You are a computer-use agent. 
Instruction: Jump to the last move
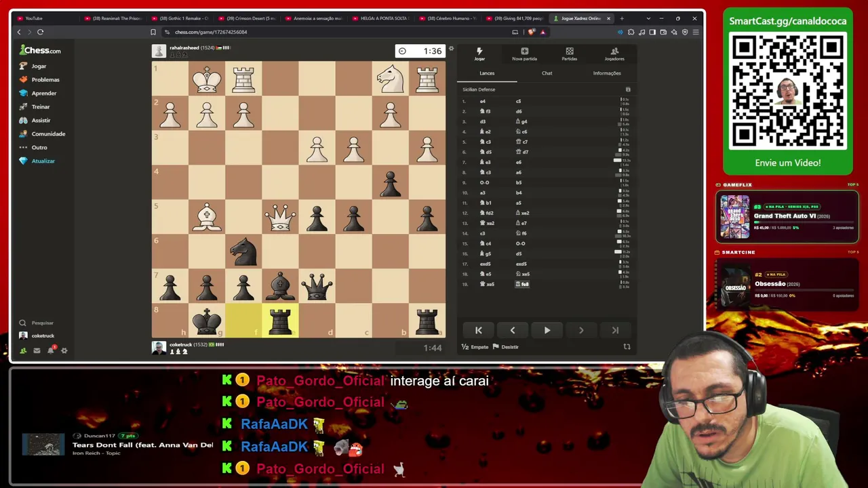pos(615,330)
